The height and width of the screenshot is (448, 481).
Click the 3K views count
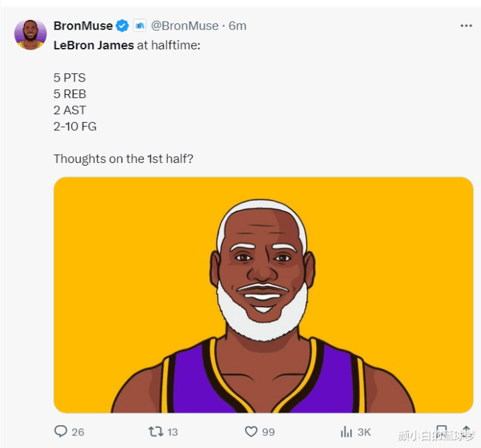pyautogui.click(x=364, y=432)
